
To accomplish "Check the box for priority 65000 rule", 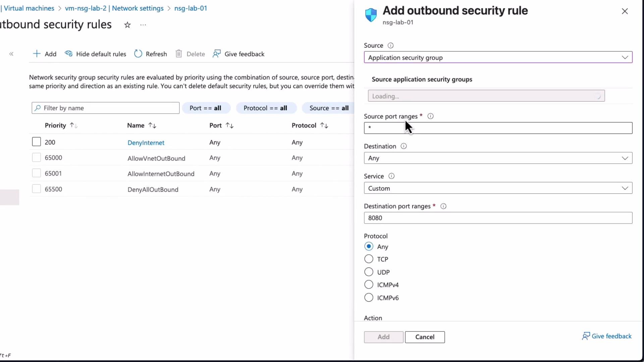I will [x=36, y=158].
